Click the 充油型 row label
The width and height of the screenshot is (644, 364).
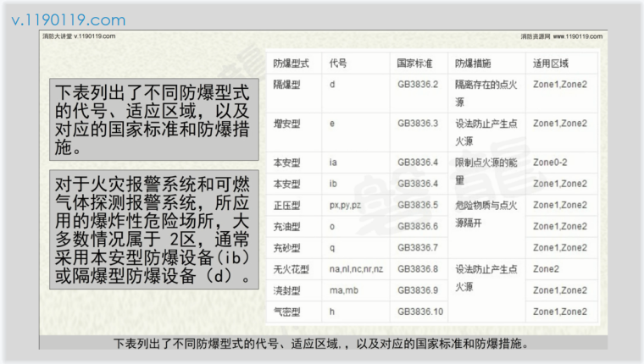[x=287, y=226]
